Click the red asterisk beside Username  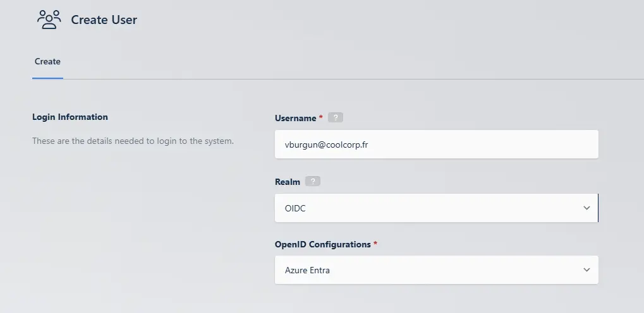click(321, 118)
